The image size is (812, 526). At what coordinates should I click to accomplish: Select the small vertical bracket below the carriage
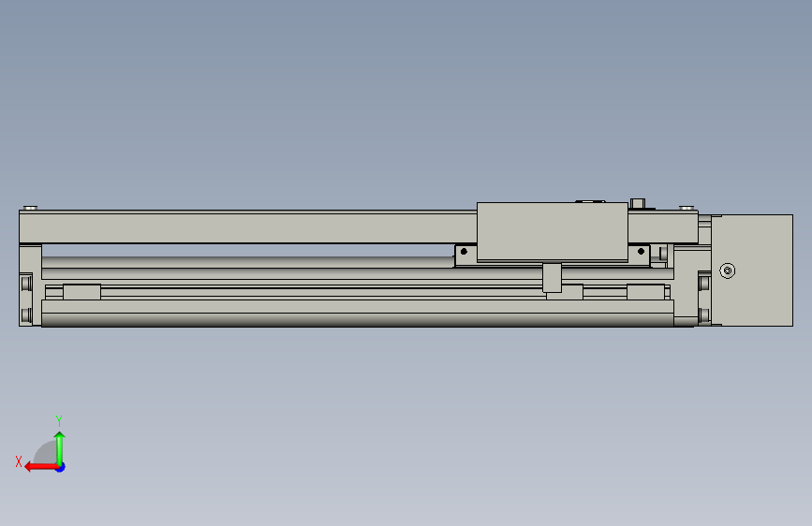(552, 278)
